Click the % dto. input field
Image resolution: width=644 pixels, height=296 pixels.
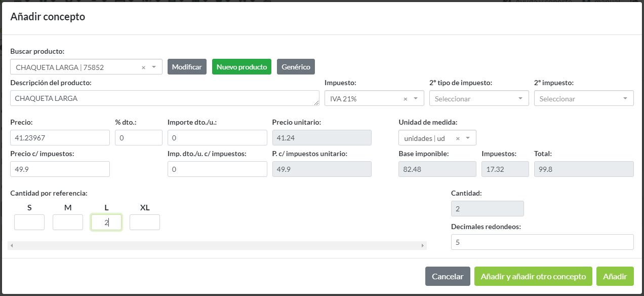tap(138, 138)
